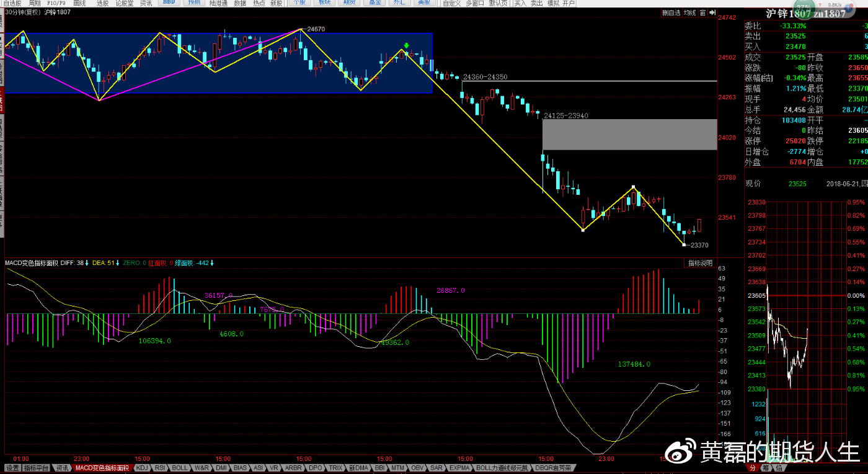Open 数据 from toolbar

pos(240,3)
